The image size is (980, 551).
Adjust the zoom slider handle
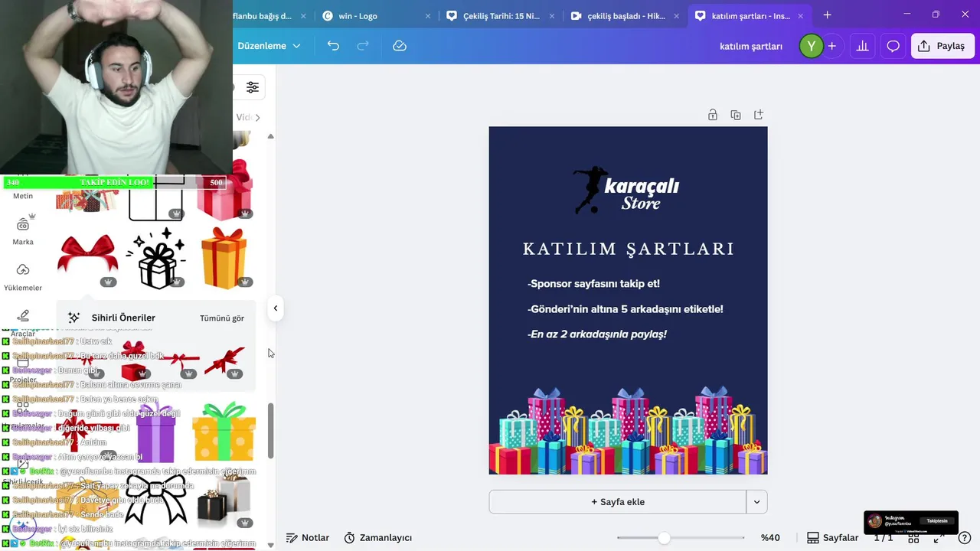(664, 538)
